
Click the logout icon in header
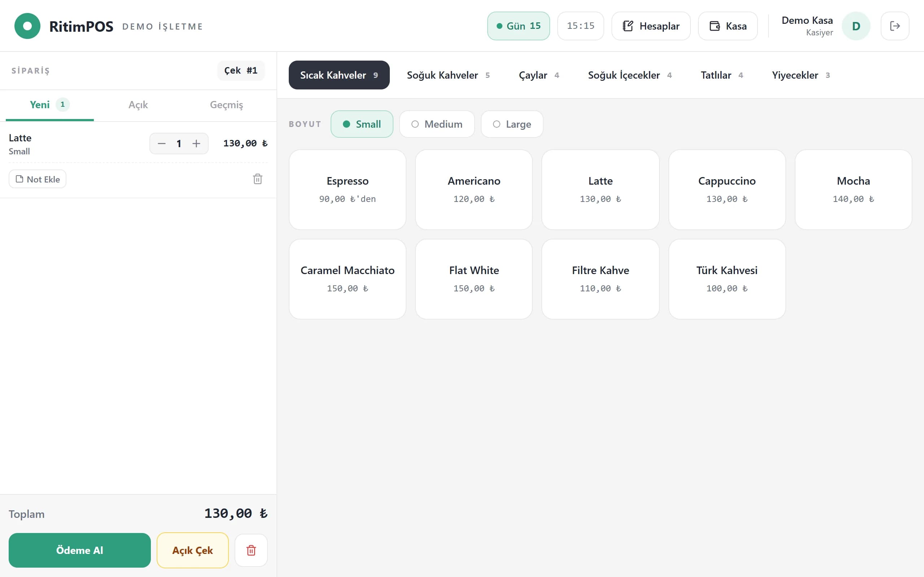coord(895,26)
